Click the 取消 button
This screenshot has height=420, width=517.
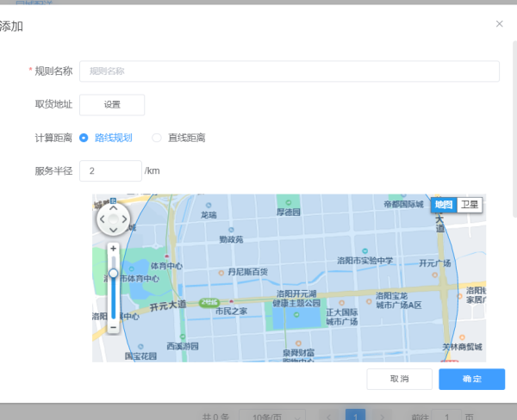click(399, 379)
